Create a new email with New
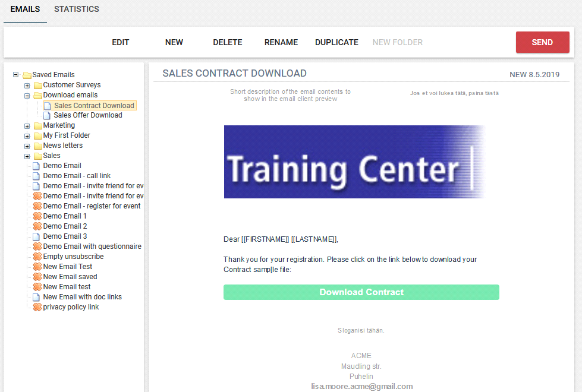 tap(174, 42)
